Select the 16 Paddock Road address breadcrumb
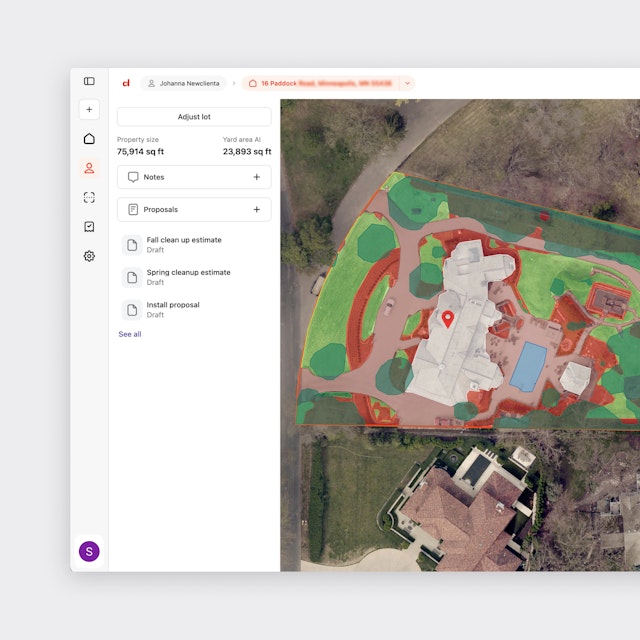This screenshot has height=640, width=640. [x=320, y=83]
